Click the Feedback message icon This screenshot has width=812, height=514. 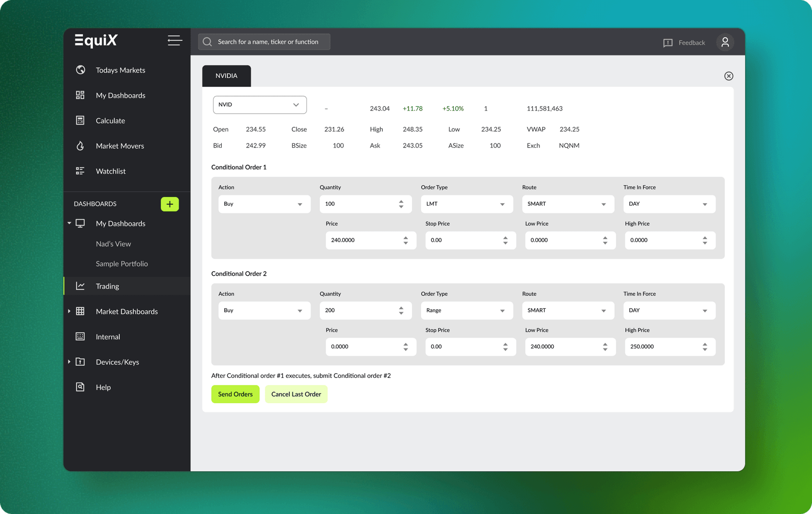(668, 43)
